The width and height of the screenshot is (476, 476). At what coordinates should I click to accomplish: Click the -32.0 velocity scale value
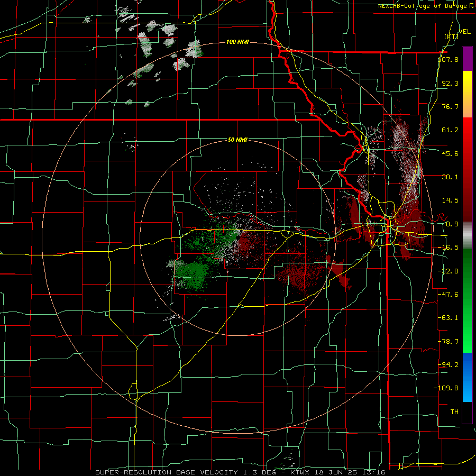(448, 271)
